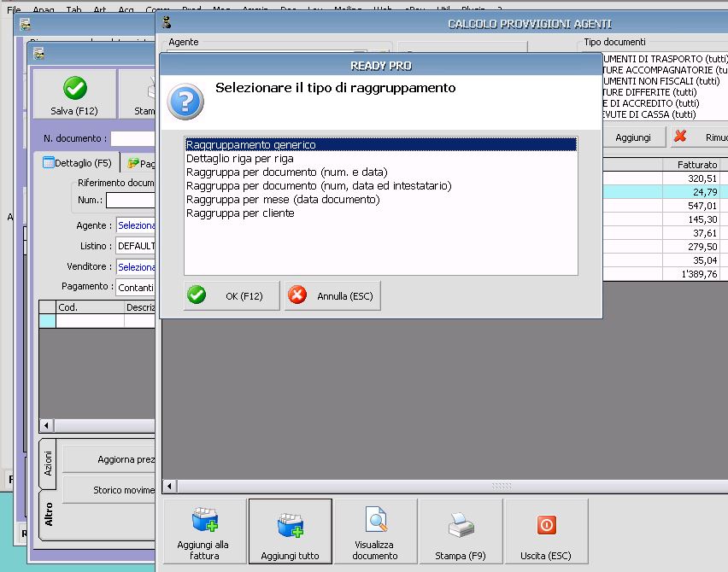
Task: Click the cyan row selector in detail grid
Action: tap(47, 321)
